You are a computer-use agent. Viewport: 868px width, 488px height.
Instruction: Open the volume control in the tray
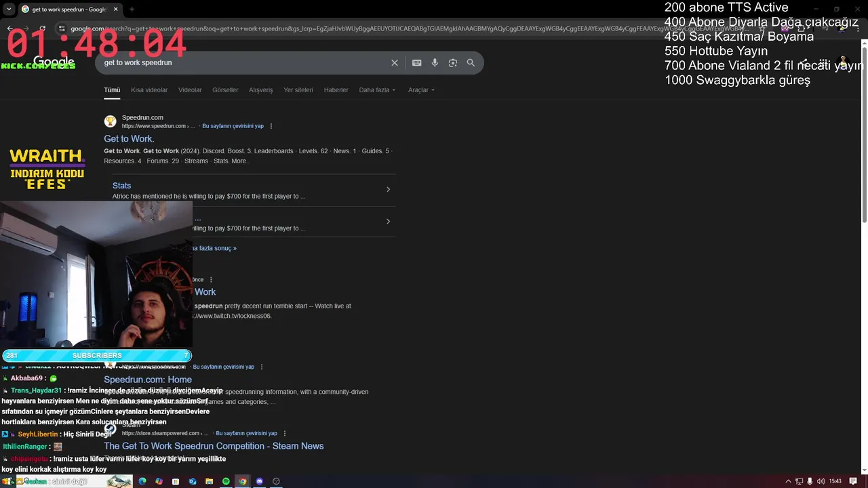click(x=821, y=481)
